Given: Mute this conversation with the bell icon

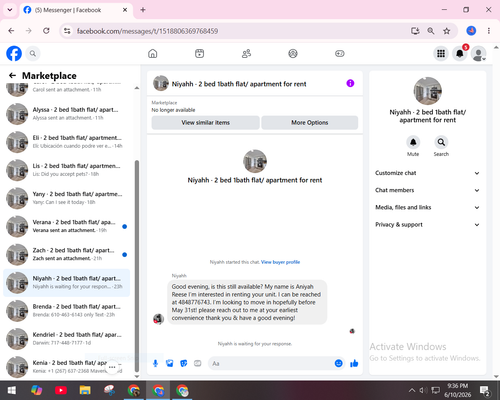Looking at the screenshot, I should (413, 142).
